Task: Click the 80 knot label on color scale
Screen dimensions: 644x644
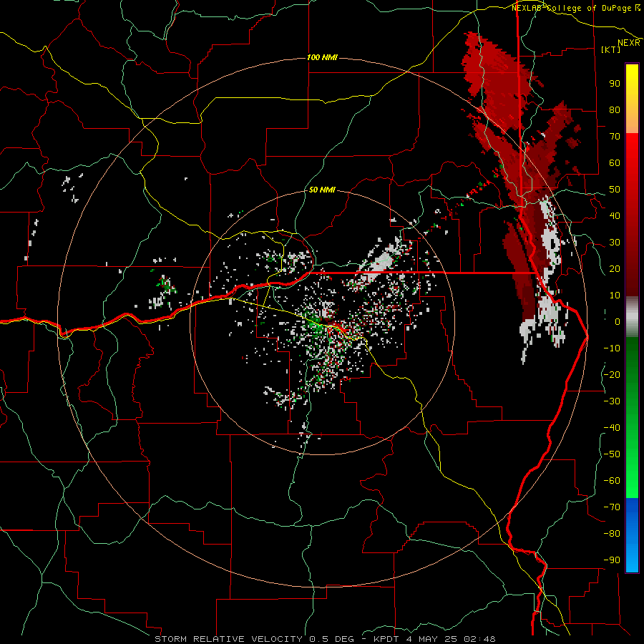Action: click(x=615, y=109)
